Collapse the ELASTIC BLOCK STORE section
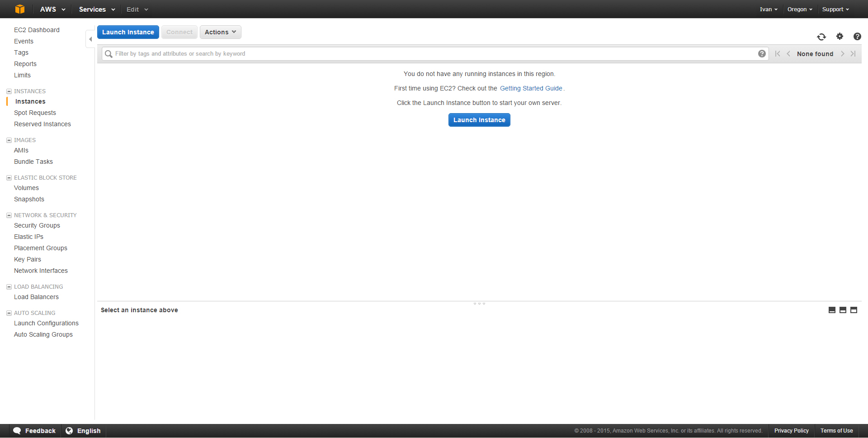868x438 pixels. pyautogui.click(x=9, y=178)
